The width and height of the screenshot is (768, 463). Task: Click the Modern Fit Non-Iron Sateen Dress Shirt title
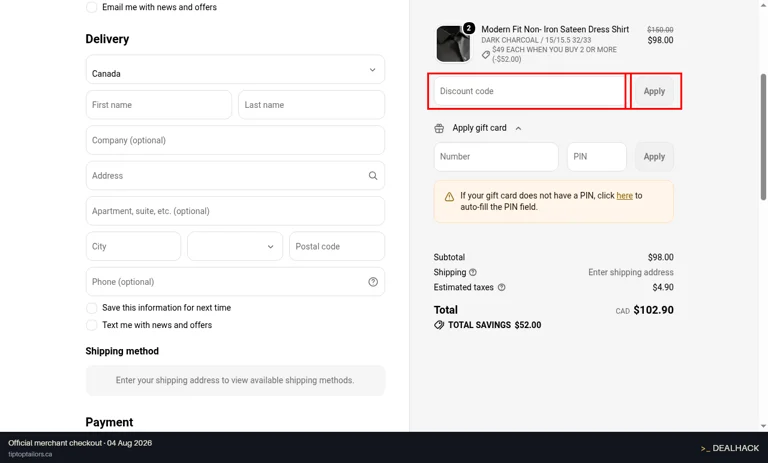coord(555,29)
